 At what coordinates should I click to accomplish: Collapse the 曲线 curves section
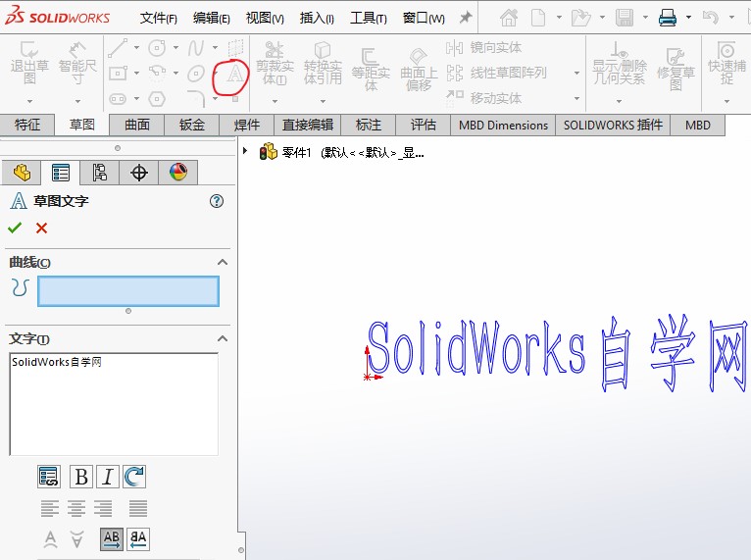click(223, 262)
